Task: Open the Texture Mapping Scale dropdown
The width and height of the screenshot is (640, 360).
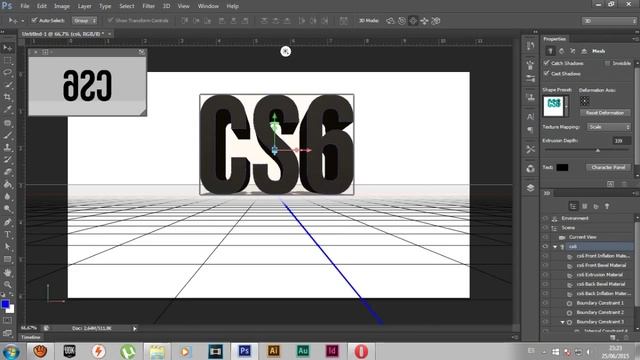Action: click(609, 127)
